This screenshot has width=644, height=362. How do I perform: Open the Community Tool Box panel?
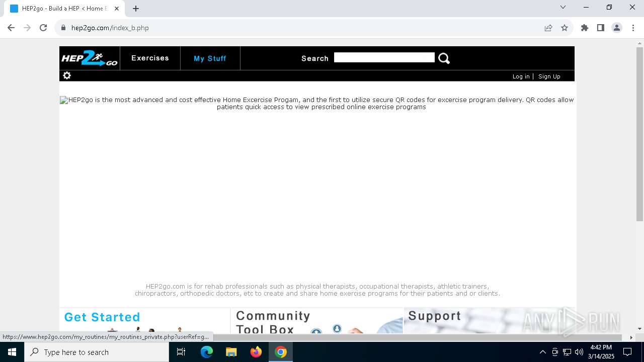click(x=317, y=321)
